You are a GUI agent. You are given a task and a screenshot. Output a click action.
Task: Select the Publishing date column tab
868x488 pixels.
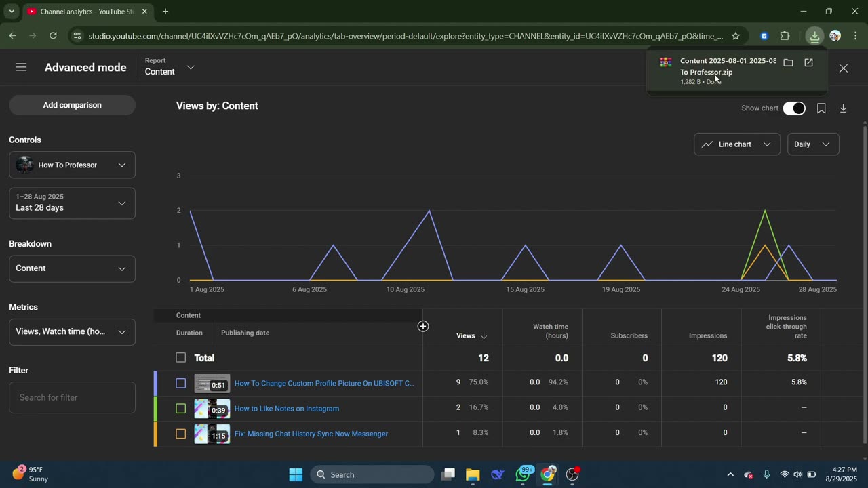click(245, 333)
